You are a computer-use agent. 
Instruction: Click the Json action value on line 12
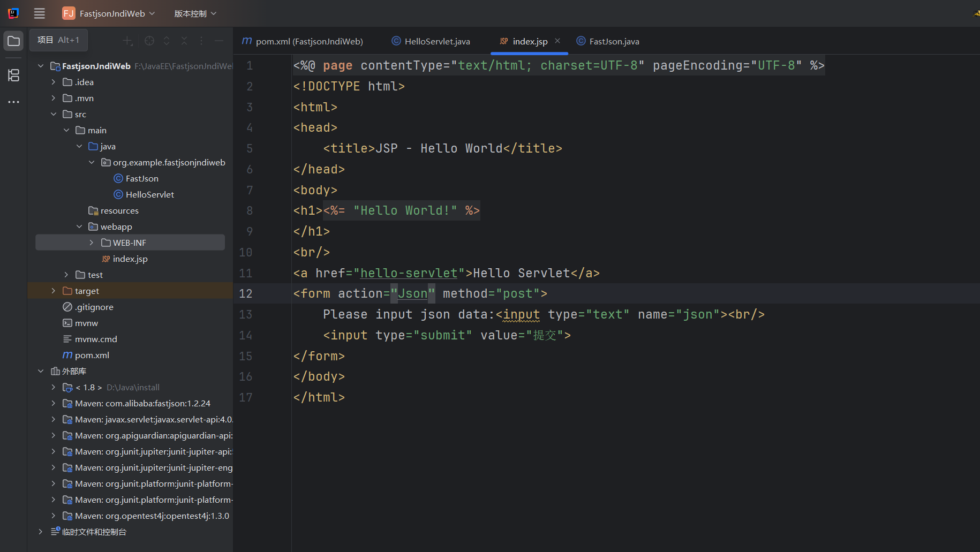point(412,293)
